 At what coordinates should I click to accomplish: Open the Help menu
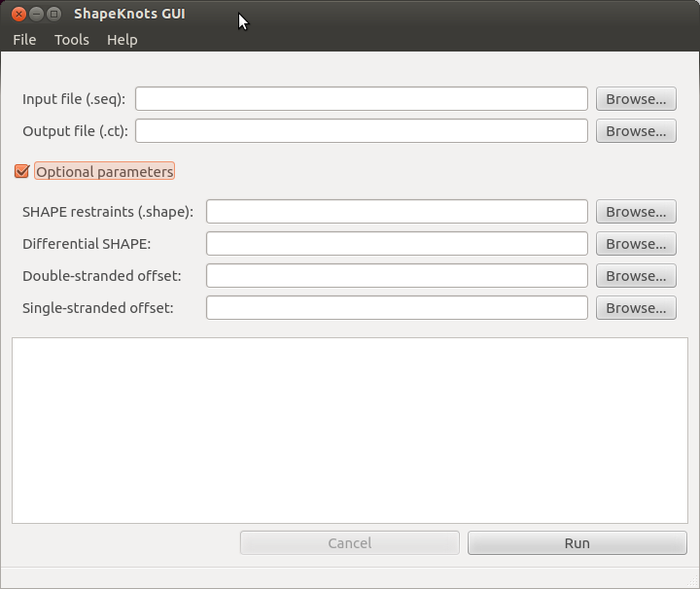tap(122, 40)
